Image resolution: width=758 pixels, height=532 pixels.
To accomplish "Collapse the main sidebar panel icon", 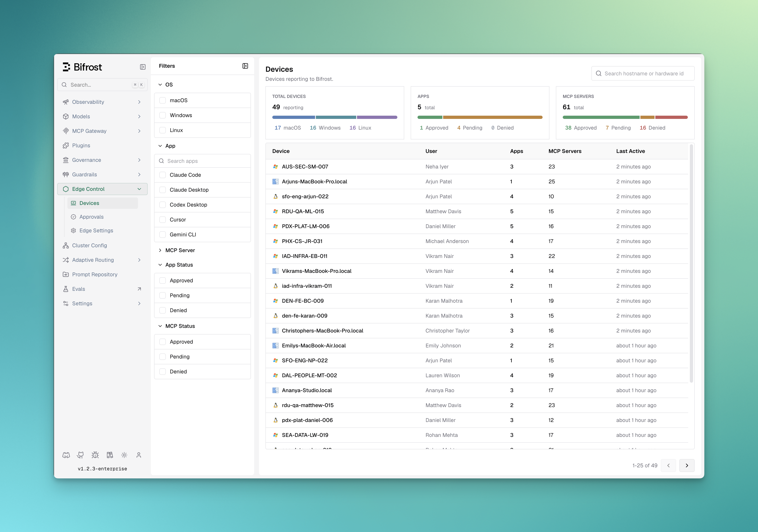I will (x=143, y=67).
